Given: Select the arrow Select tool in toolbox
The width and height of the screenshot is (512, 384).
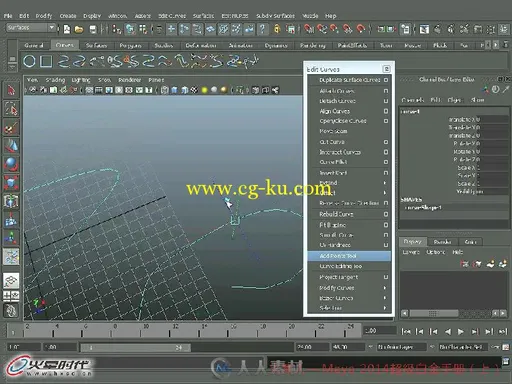Looking at the screenshot, I should (x=11, y=90).
